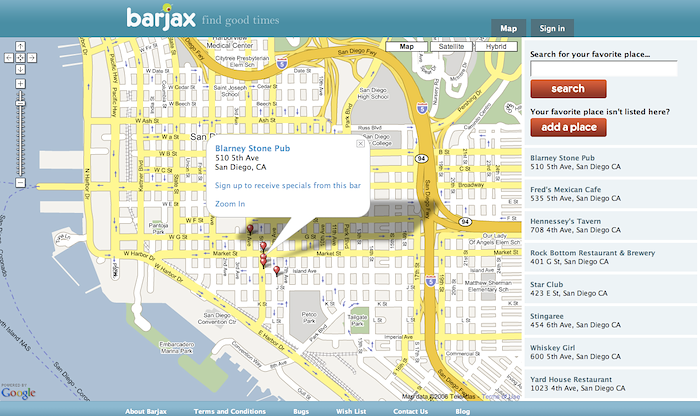Click the red marker near Island Ave
The image size is (700, 416).
[x=277, y=270]
